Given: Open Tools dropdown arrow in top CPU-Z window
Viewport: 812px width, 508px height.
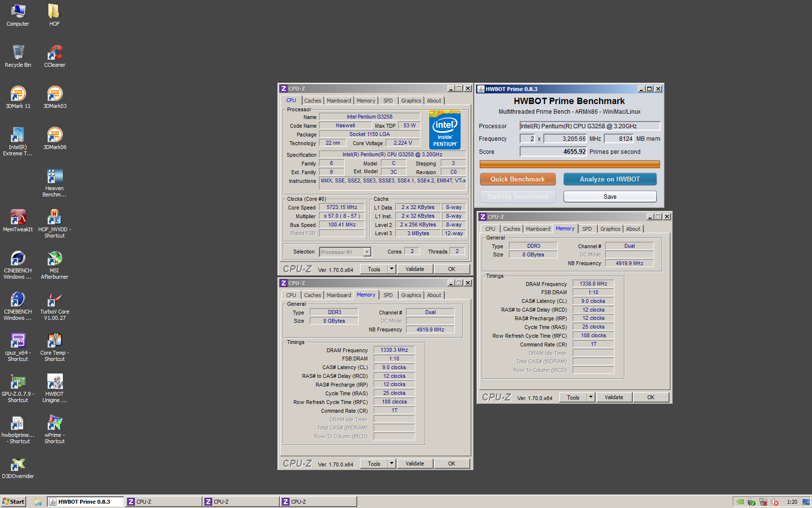Looking at the screenshot, I should (392, 269).
